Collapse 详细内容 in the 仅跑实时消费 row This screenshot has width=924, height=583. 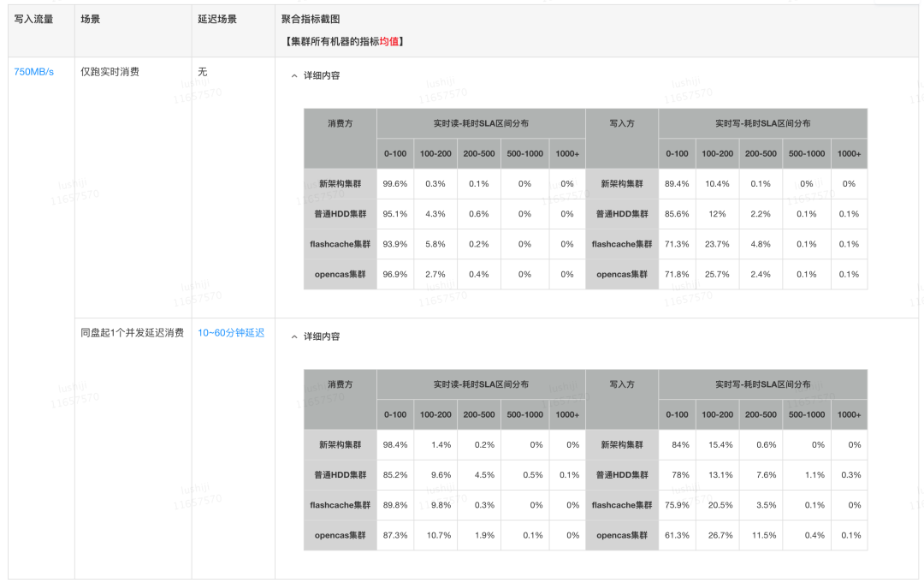click(315, 75)
